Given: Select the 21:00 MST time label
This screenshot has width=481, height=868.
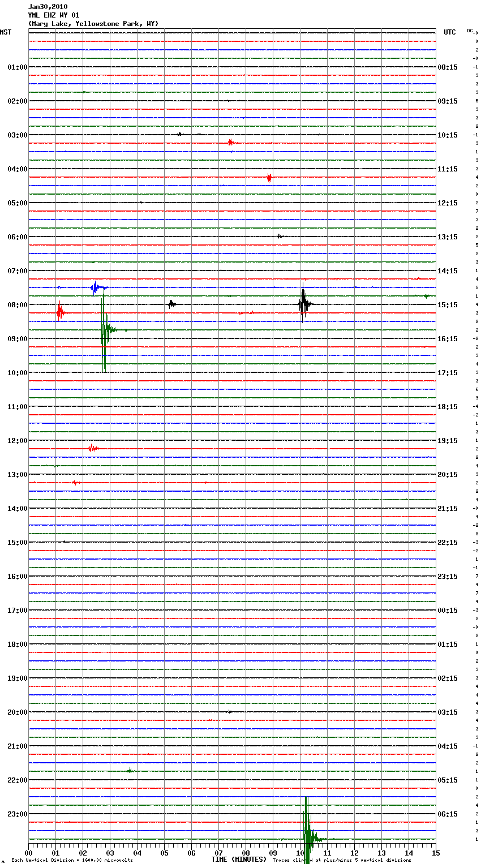Looking at the screenshot, I should [18, 746].
